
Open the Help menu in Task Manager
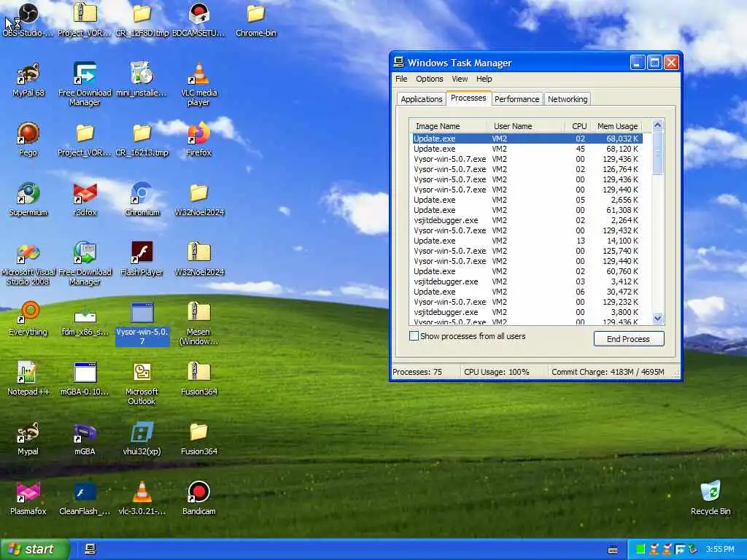[x=484, y=79]
